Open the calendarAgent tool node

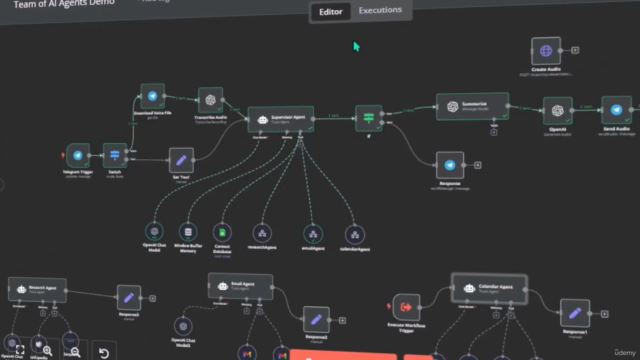click(x=355, y=235)
